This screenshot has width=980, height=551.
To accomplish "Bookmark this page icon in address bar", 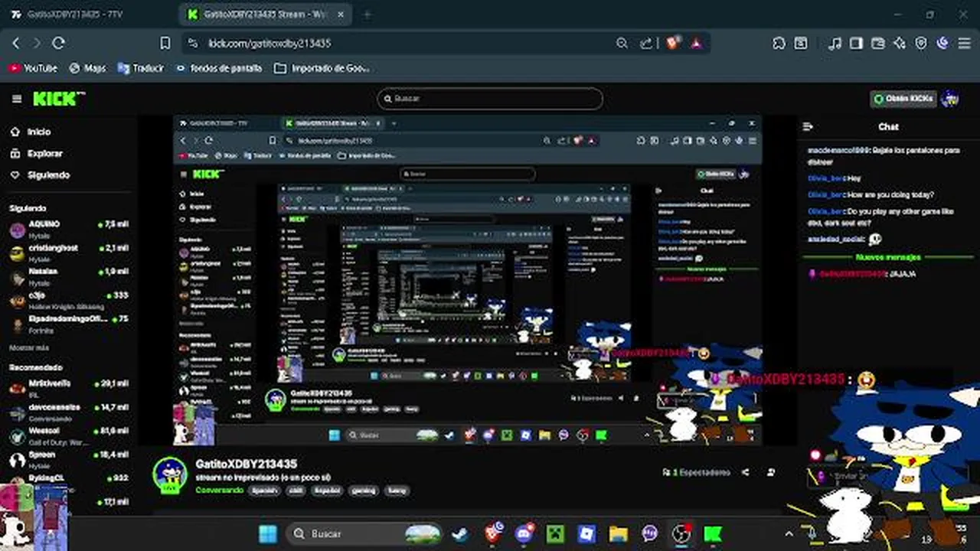I will tap(165, 44).
